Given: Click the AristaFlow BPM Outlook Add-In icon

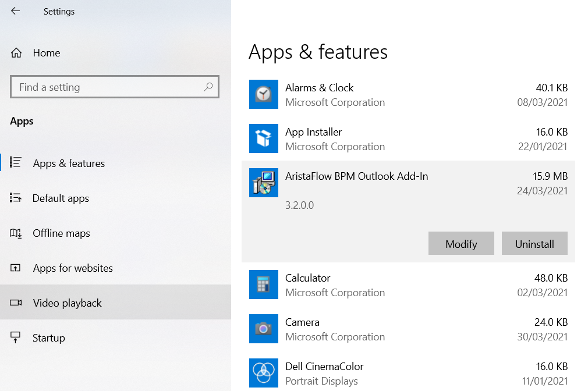Looking at the screenshot, I should click(264, 183).
